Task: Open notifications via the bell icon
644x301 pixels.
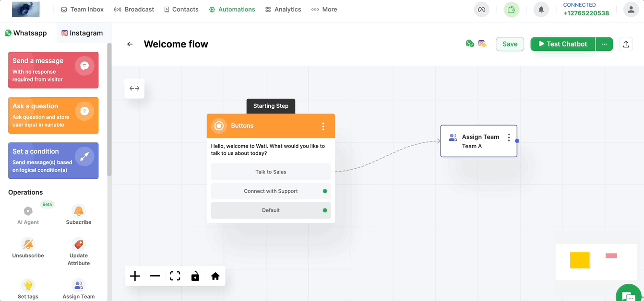Action: (x=541, y=9)
